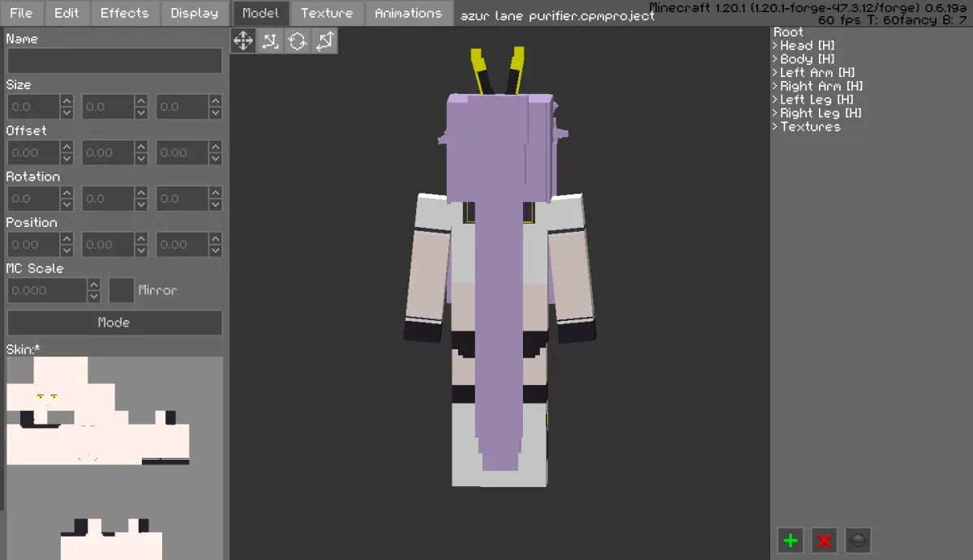Expand the Head [H] tree node arrow
Image resolution: width=973 pixels, height=560 pixels.
point(775,46)
